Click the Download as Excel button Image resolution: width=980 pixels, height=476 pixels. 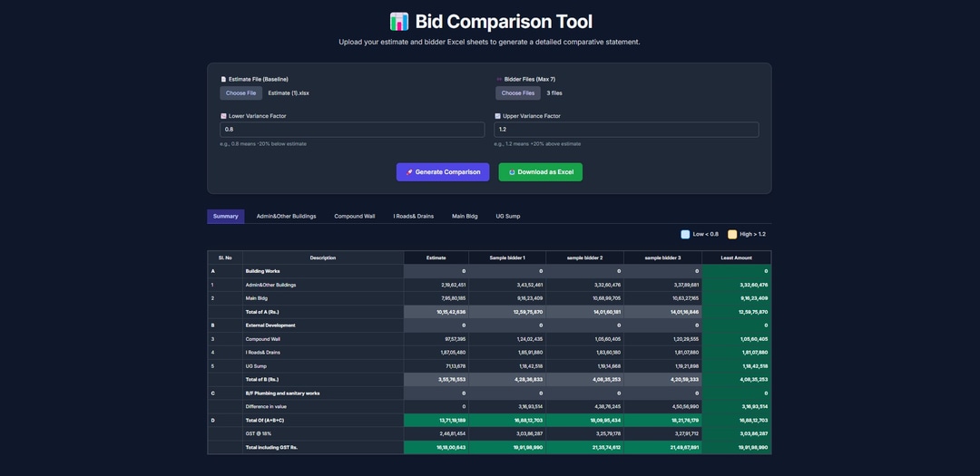(x=541, y=171)
